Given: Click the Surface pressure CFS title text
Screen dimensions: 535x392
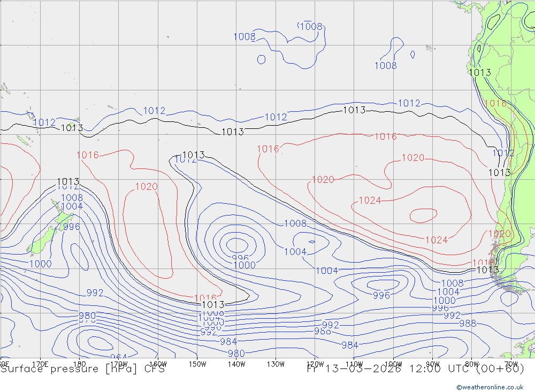Looking at the screenshot, I should [82, 369].
